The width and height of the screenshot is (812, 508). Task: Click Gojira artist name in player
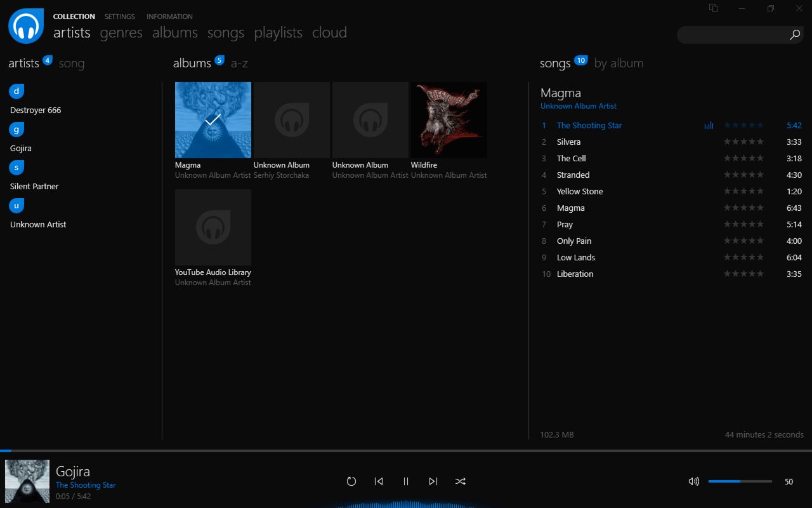[73, 471]
